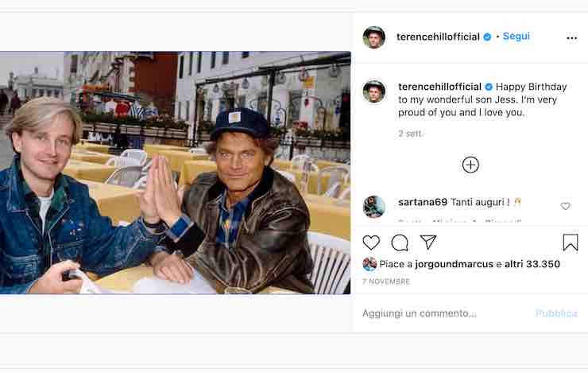Like the post with the heart icon
588x373 pixels.
click(371, 243)
